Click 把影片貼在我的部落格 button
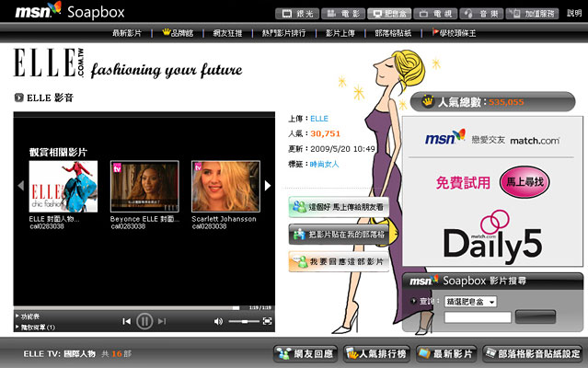 pos(339,235)
